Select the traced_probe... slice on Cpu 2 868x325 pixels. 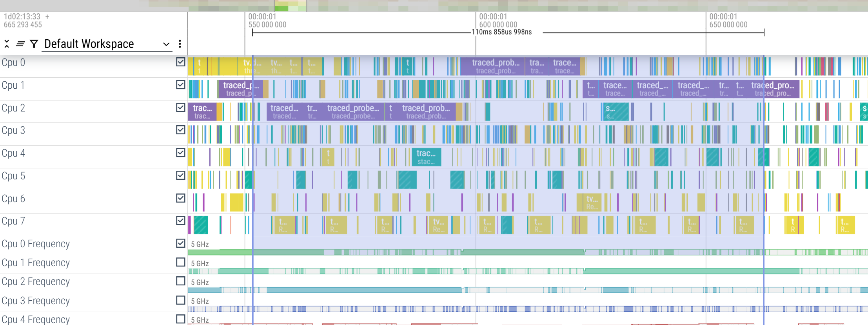(x=353, y=111)
